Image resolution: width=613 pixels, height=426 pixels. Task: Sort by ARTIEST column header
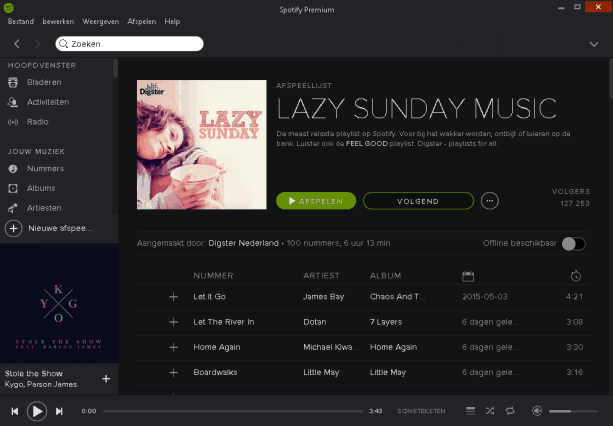(321, 276)
